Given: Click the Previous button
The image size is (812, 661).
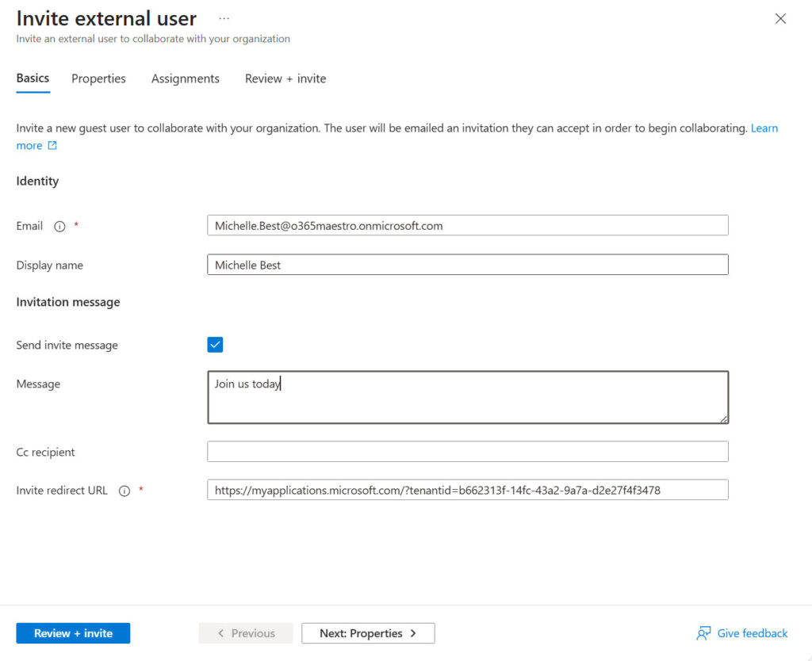Looking at the screenshot, I should point(245,633).
